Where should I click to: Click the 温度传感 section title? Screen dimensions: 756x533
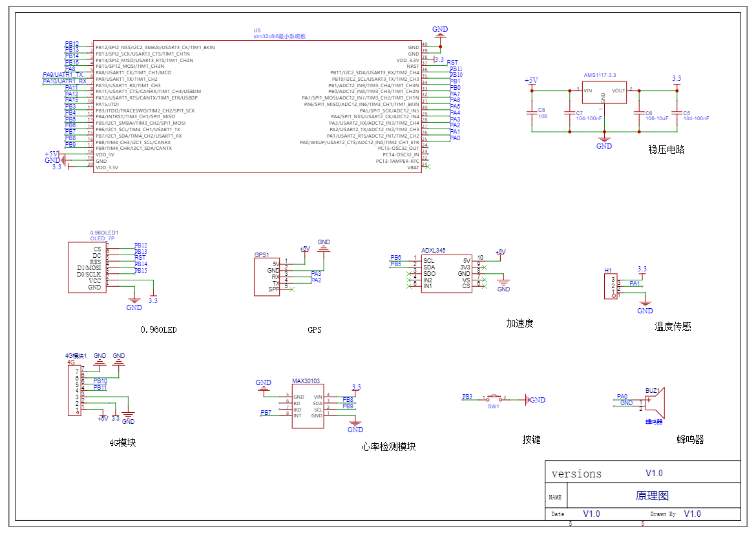click(673, 327)
